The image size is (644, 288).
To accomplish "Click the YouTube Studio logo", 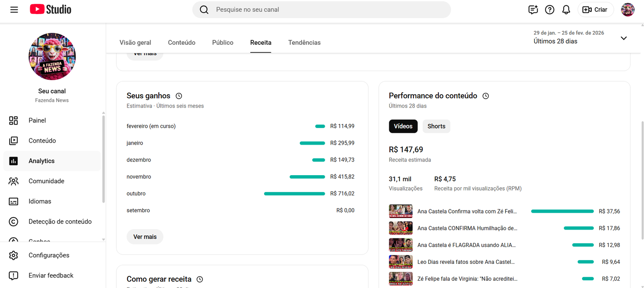I will [51, 10].
